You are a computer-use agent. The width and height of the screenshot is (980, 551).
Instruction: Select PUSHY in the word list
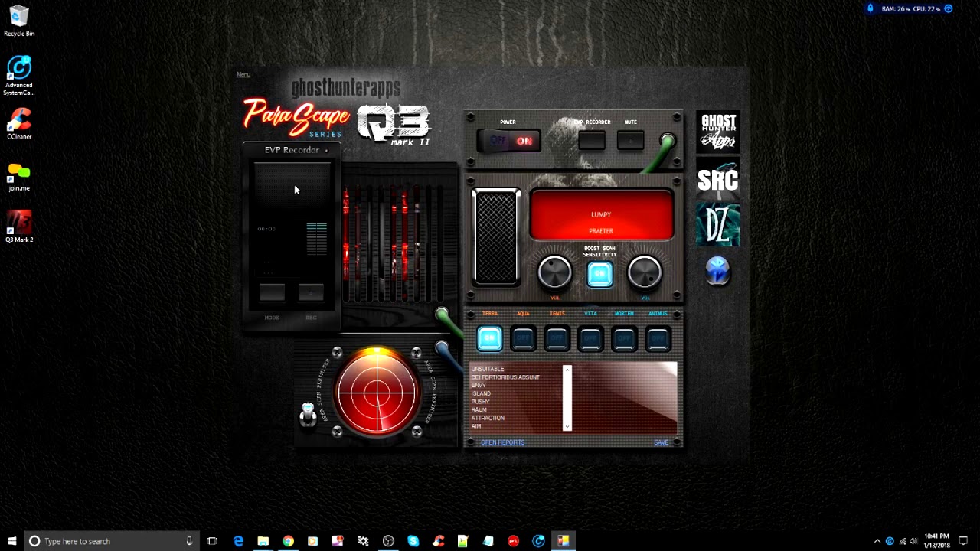pyautogui.click(x=480, y=402)
